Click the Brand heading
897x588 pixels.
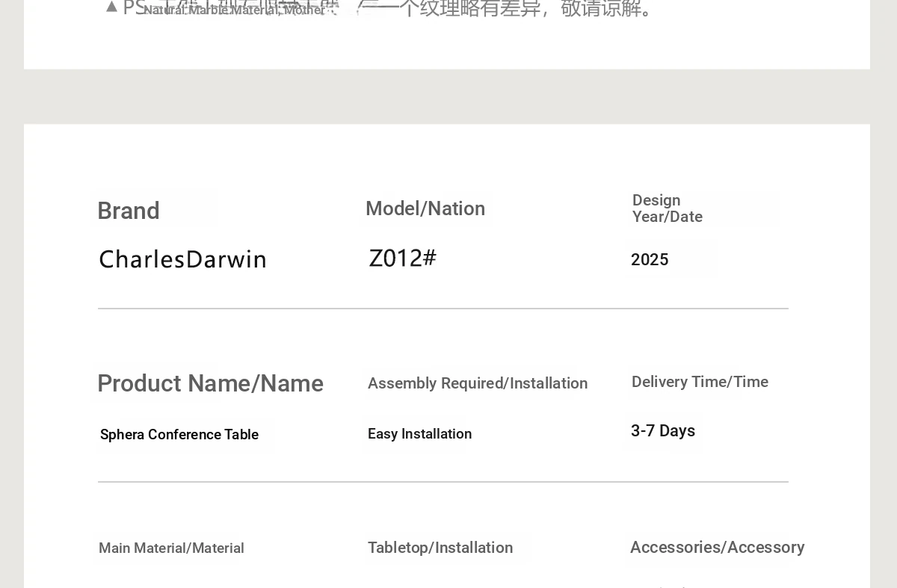pos(129,211)
